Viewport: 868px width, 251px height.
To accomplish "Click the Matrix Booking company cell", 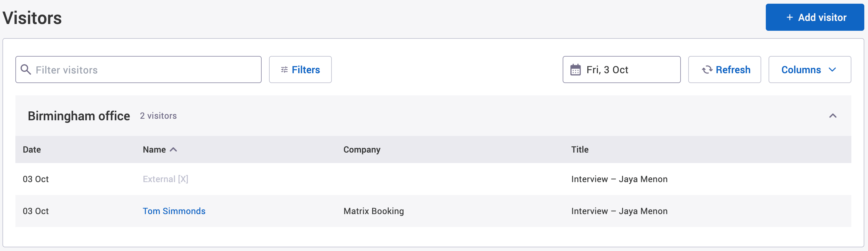I will tap(373, 211).
